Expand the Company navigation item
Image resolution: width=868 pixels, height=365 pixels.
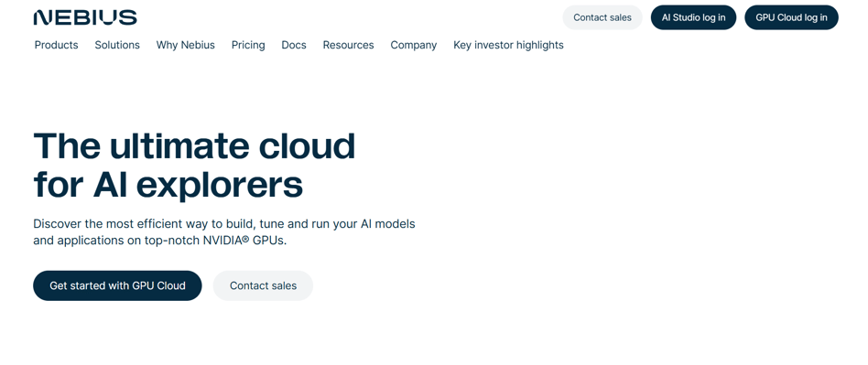click(x=414, y=46)
